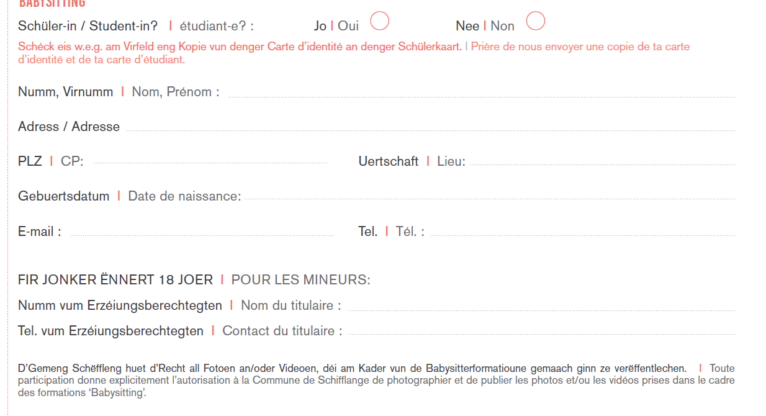This screenshot has width=766, height=416.
Task: Select the 'Jo | Oui' student radio circle
Action: click(x=380, y=21)
